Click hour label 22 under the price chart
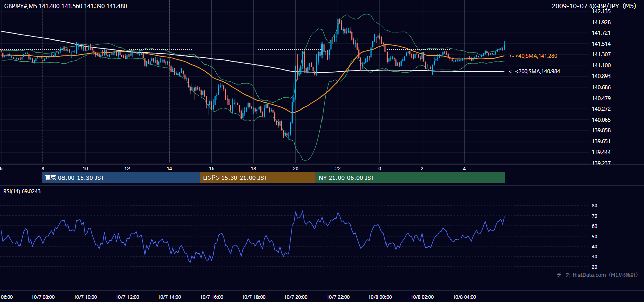 pyautogui.click(x=338, y=168)
